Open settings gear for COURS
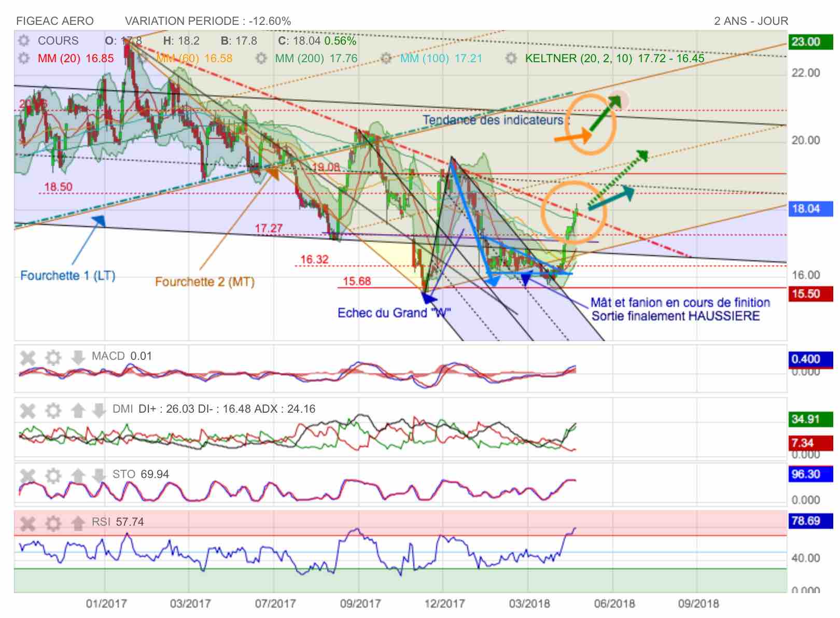 coord(23,40)
